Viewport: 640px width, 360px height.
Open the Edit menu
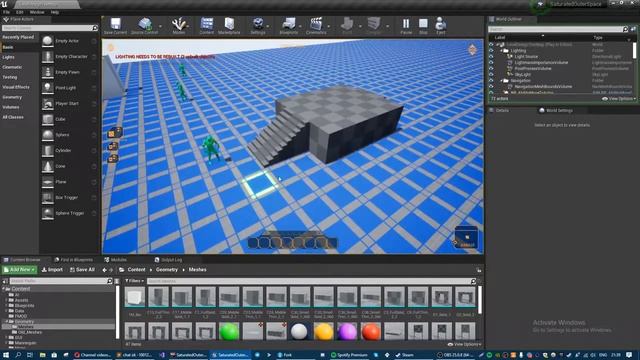click(x=19, y=12)
